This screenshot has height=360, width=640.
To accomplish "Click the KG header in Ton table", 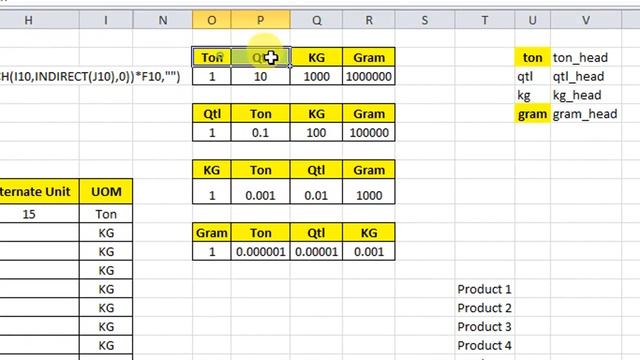I will click(x=316, y=57).
